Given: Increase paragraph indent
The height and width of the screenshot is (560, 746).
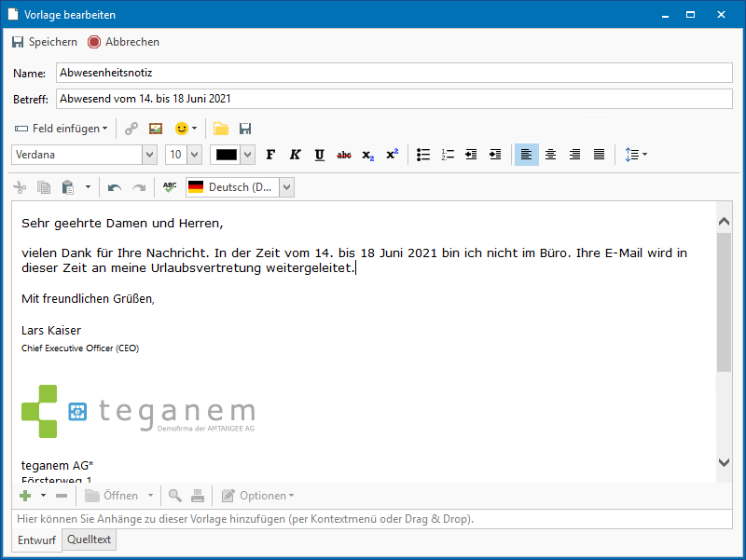Looking at the screenshot, I should (495, 155).
